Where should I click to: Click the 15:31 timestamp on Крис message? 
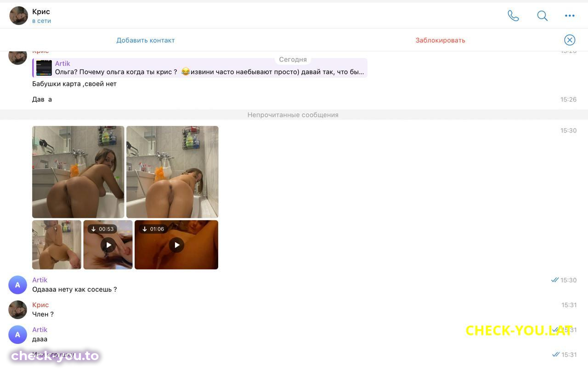(x=569, y=305)
